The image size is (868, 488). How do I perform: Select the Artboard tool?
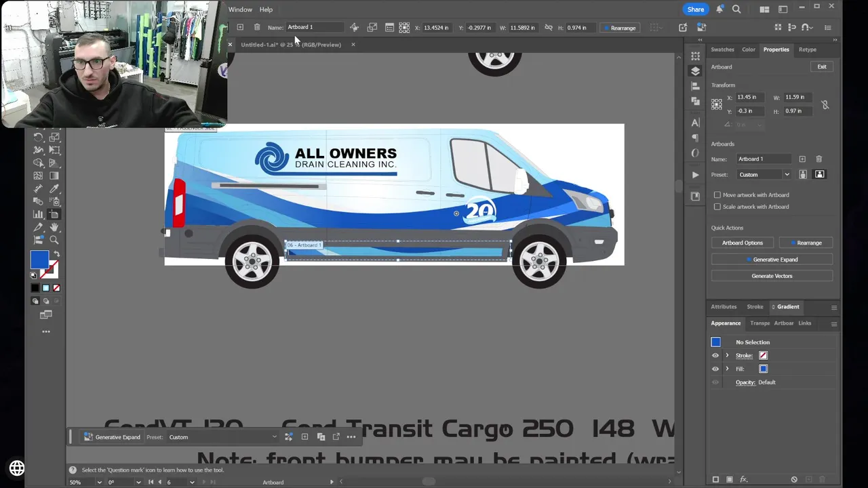pos(54,214)
